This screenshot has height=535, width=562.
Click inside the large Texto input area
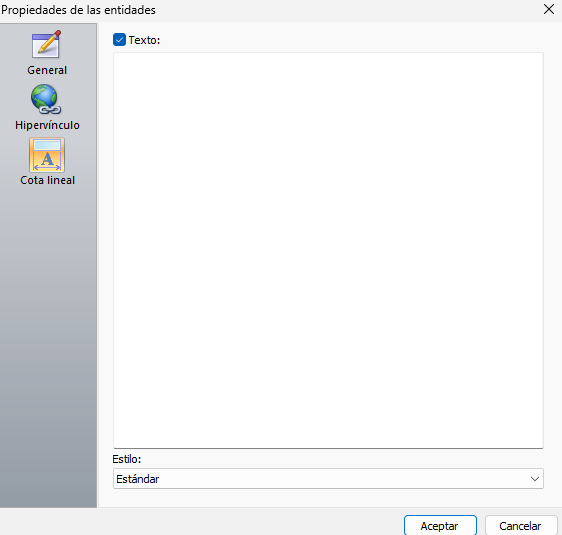(x=328, y=250)
